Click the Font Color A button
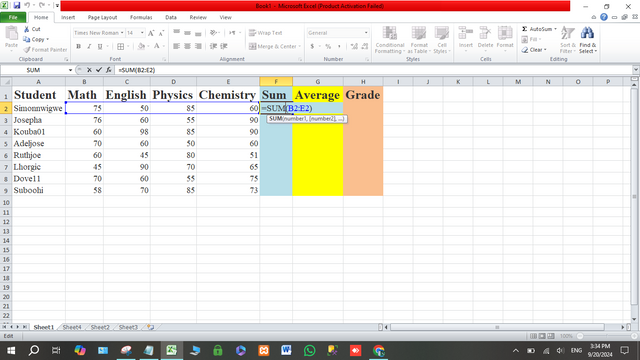640x360 pixels. (x=156, y=47)
